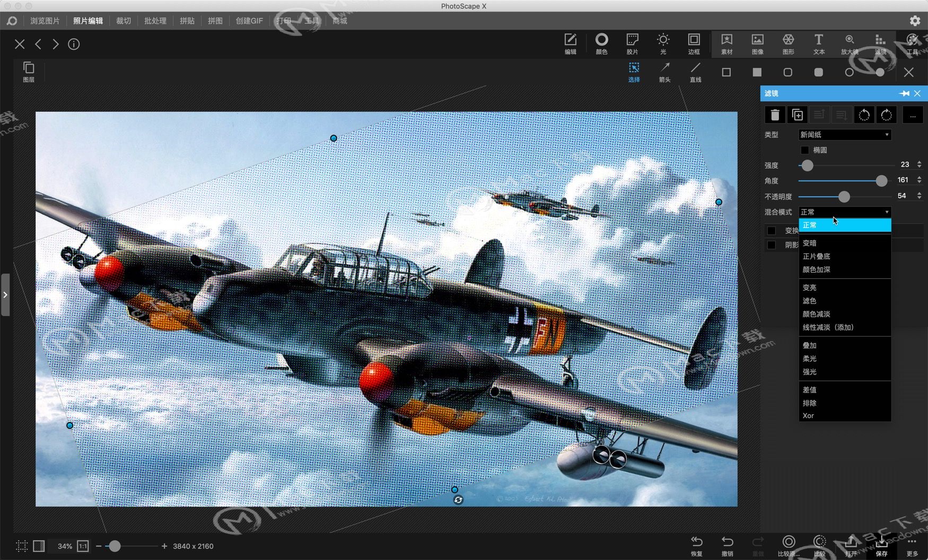Select the outlined circle shape
Image resolution: width=928 pixels, height=560 pixels.
tap(850, 72)
